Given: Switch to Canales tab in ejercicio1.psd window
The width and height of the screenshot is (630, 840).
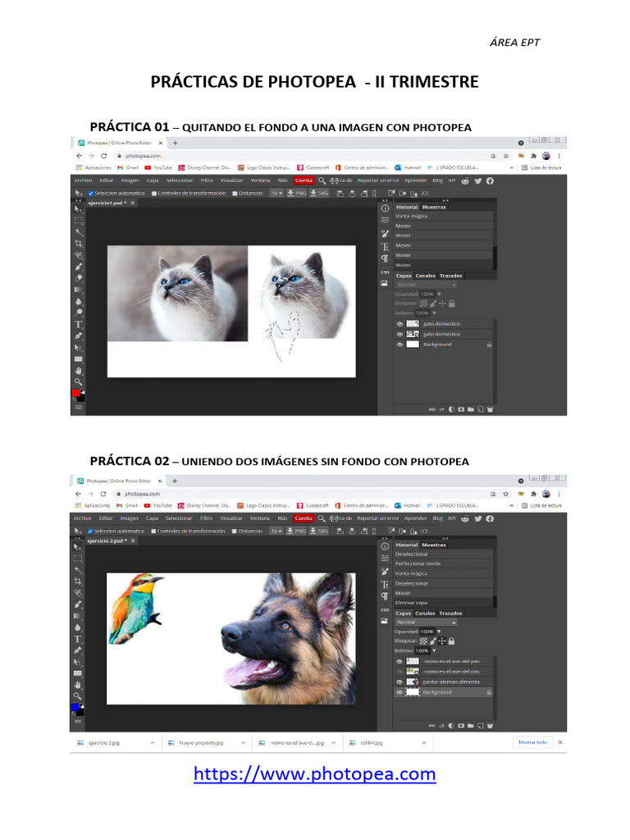Looking at the screenshot, I should click(426, 276).
